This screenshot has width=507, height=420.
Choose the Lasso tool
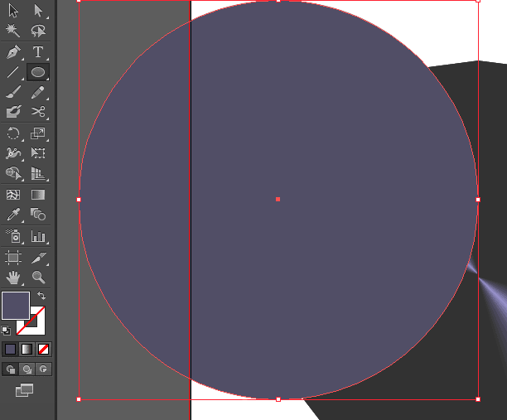[x=38, y=31]
